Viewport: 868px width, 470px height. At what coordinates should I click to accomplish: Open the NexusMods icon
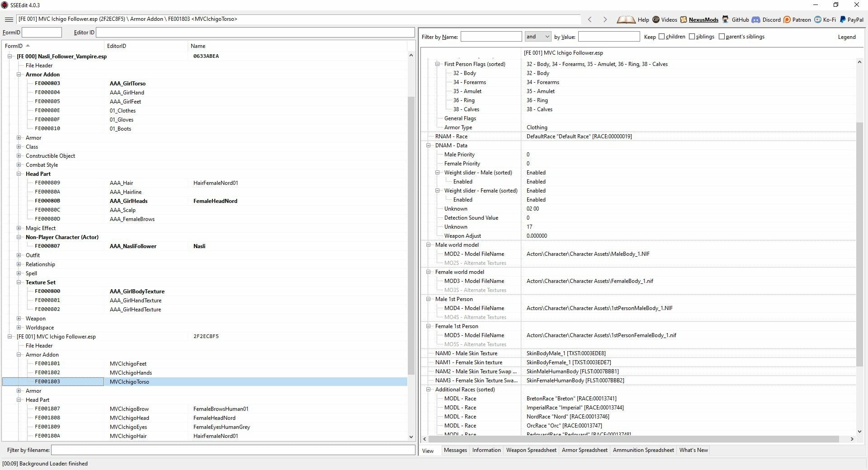[684, 19]
